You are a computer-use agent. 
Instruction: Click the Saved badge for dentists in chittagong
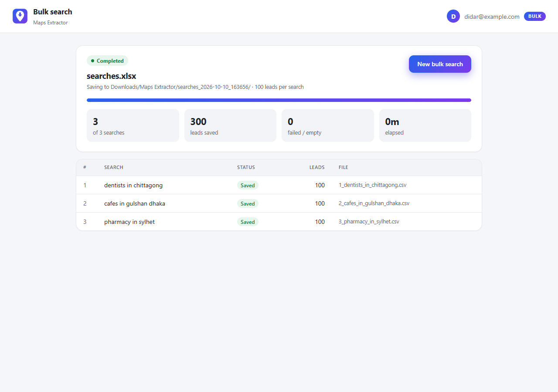click(248, 185)
